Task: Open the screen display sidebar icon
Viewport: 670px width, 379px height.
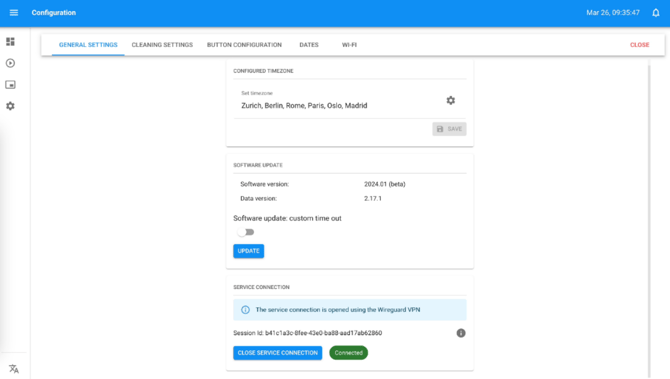Action: click(x=10, y=85)
